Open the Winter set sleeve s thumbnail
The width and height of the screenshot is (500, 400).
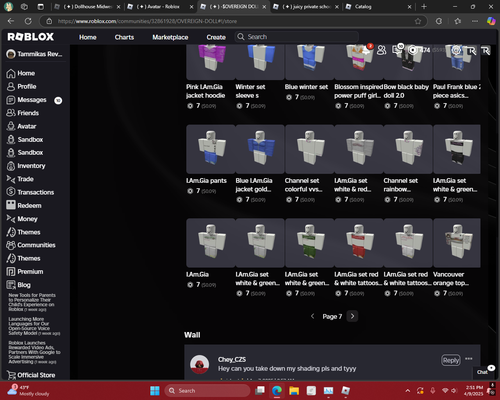(x=260, y=62)
